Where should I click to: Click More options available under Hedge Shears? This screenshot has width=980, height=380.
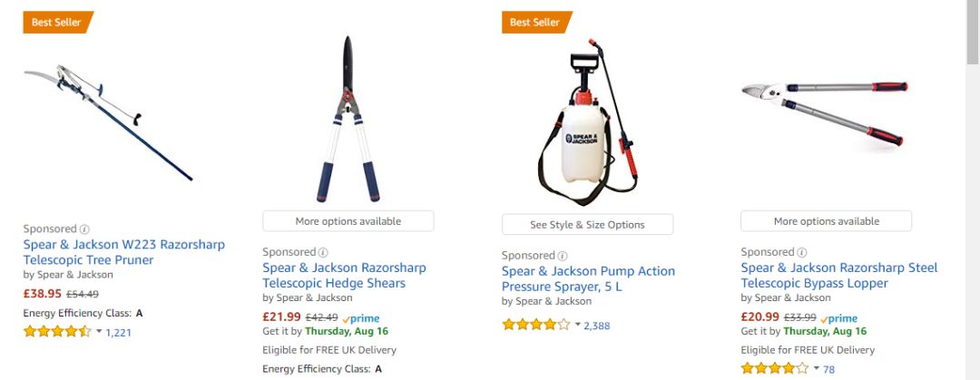[x=348, y=221]
